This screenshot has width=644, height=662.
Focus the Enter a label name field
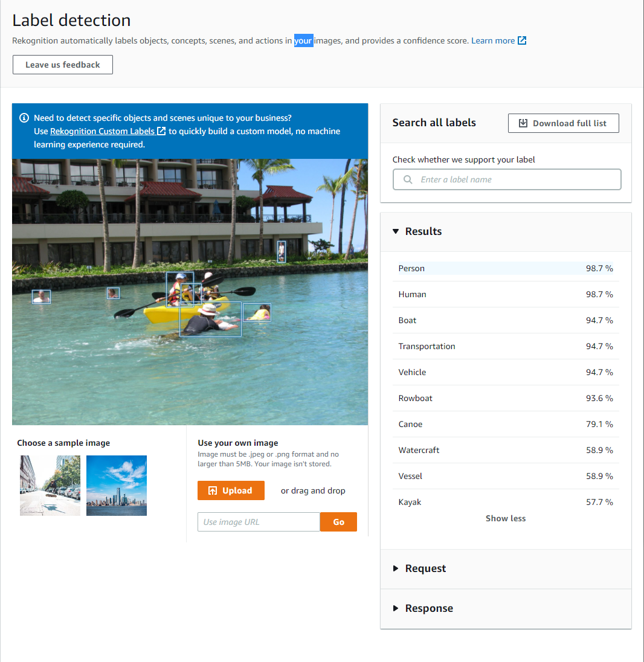[507, 179]
